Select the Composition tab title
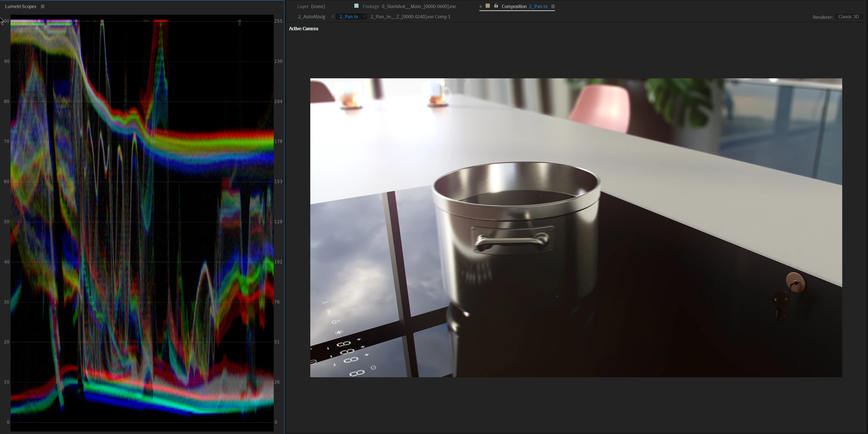This screenshot has width=868, height=434. [514, 6]
